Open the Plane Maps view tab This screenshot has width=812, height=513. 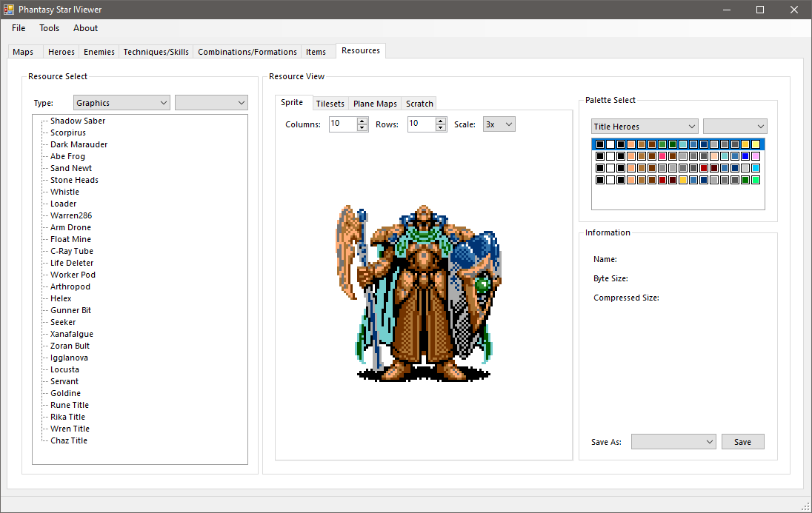[x=375, y=104]
